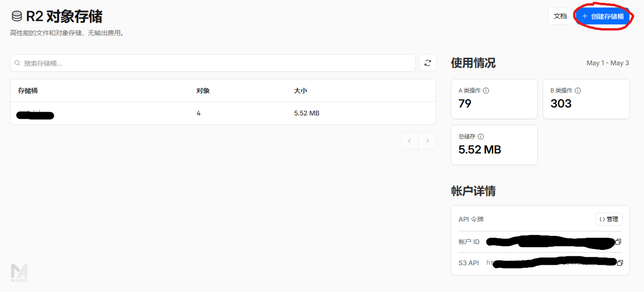
Task: Show info for A 类操作
Action: (486, 91)
